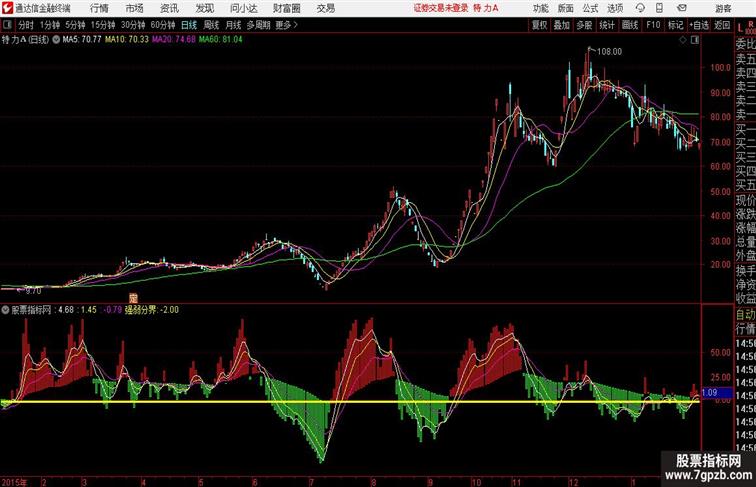
Task: Click the 证券交易未登录 status link
Action: 441,8
